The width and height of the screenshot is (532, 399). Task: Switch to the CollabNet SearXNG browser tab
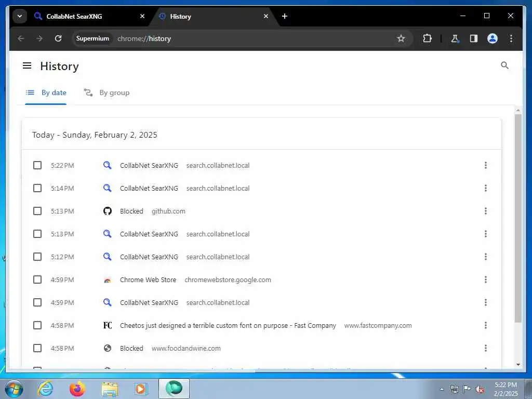tap(89, 16)
